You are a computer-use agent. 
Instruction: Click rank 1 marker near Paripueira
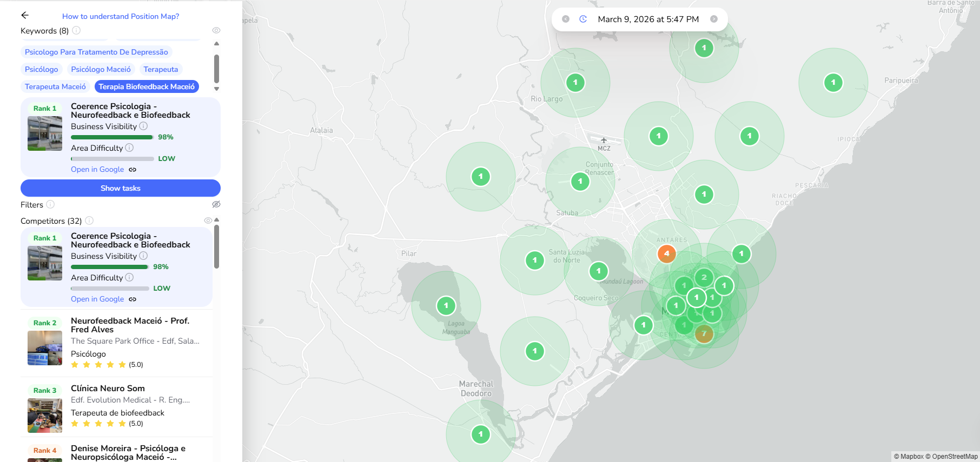pos(833,83)
